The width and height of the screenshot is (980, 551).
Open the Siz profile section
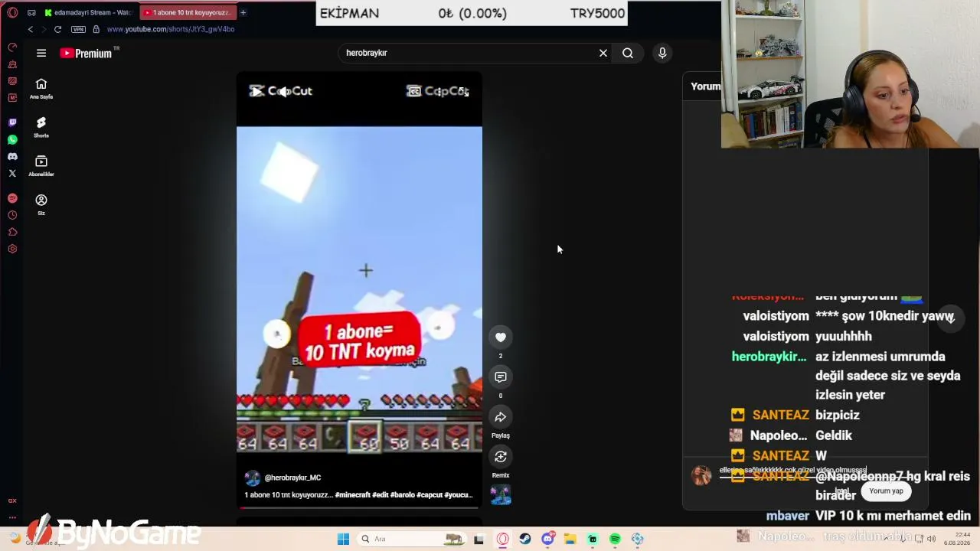(x=41, y=204)
